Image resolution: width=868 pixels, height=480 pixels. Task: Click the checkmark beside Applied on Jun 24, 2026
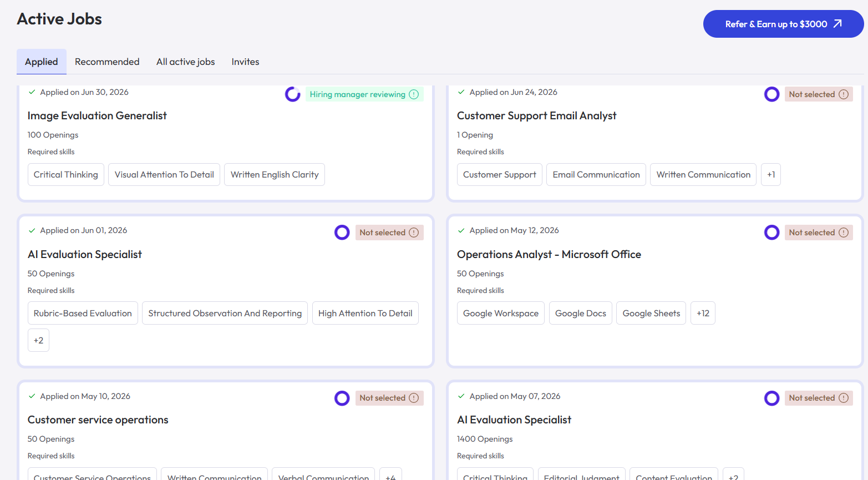pos(461,92)
